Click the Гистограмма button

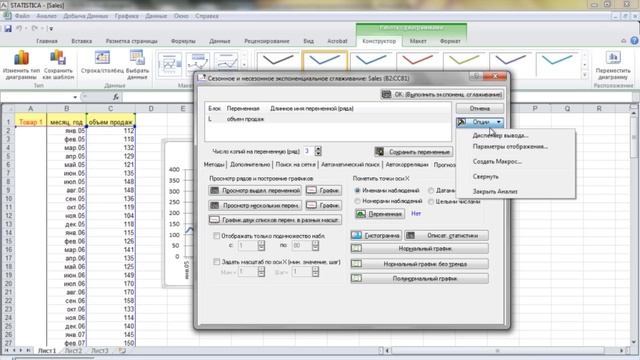click(x=376, y=236)
